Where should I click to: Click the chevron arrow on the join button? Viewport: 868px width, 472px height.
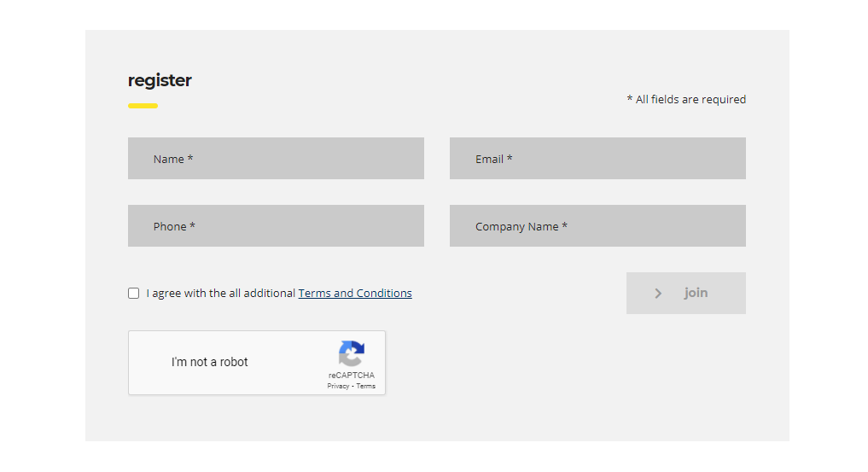(x=658, y=294)
